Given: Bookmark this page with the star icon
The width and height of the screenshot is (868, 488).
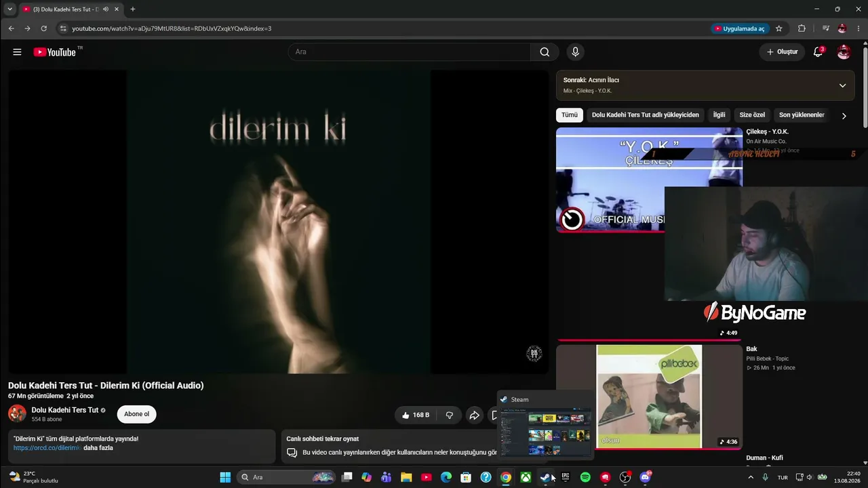Looking at the screenshot, I should (779, 28).
